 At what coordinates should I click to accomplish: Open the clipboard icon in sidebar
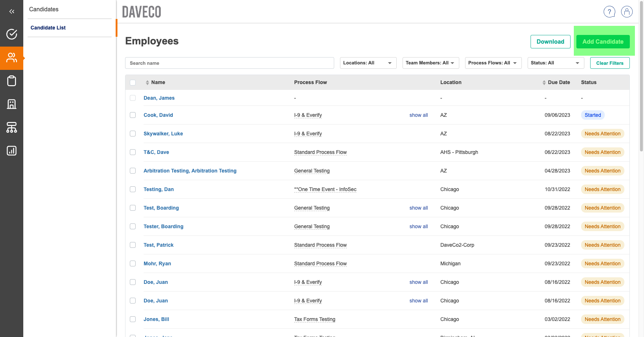click(12, 81)
